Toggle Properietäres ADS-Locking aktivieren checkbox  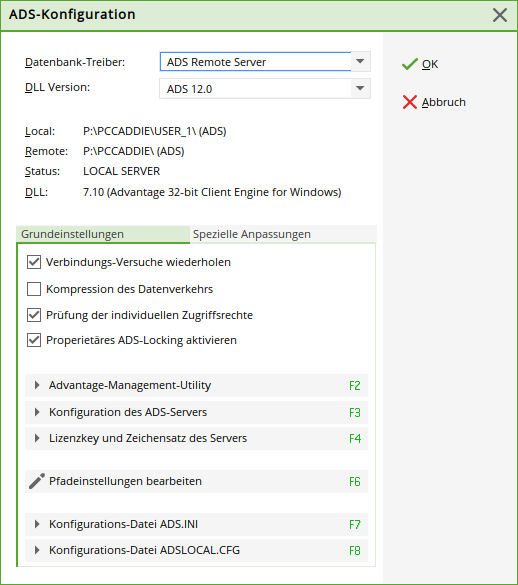(34, 340)
